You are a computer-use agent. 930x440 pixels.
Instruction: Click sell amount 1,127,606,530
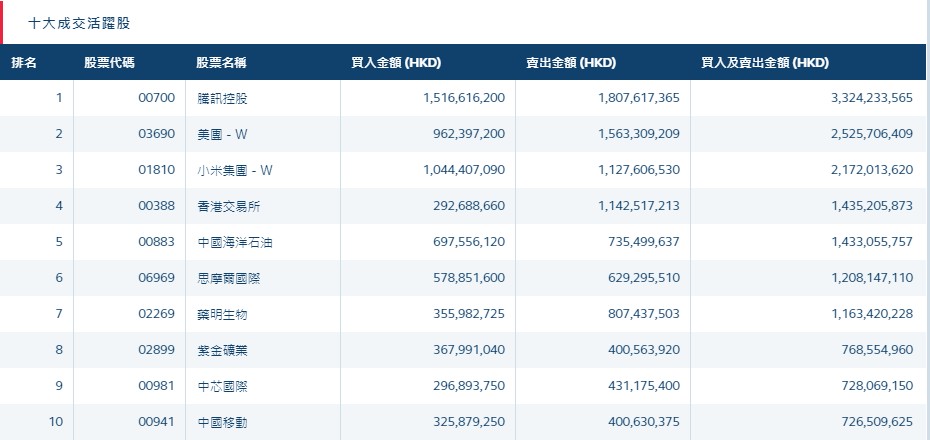click(639, 170)
